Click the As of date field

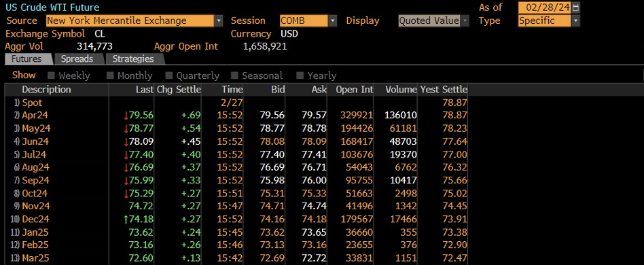pyautogui.click(x=545, y=7)
